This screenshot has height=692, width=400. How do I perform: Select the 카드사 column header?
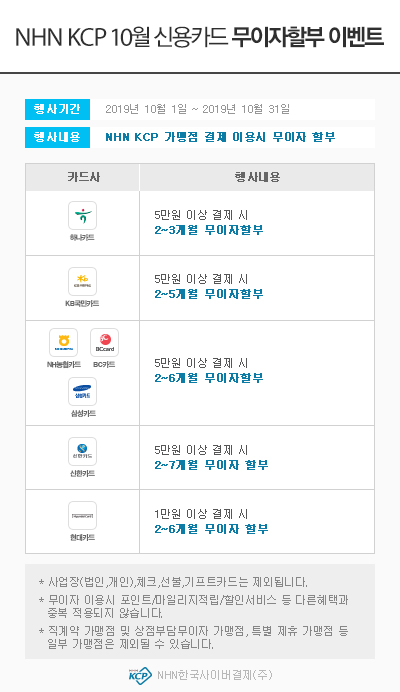(83, 177)
